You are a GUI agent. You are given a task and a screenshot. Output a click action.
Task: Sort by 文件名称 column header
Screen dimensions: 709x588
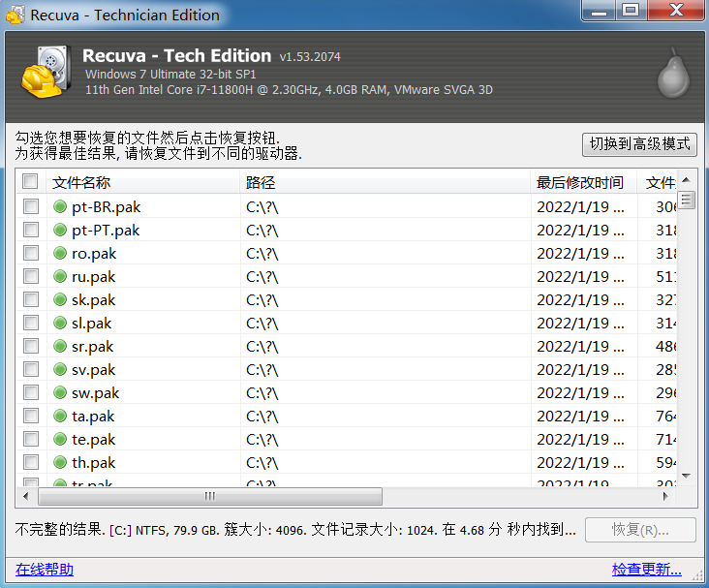click(143, 182)
